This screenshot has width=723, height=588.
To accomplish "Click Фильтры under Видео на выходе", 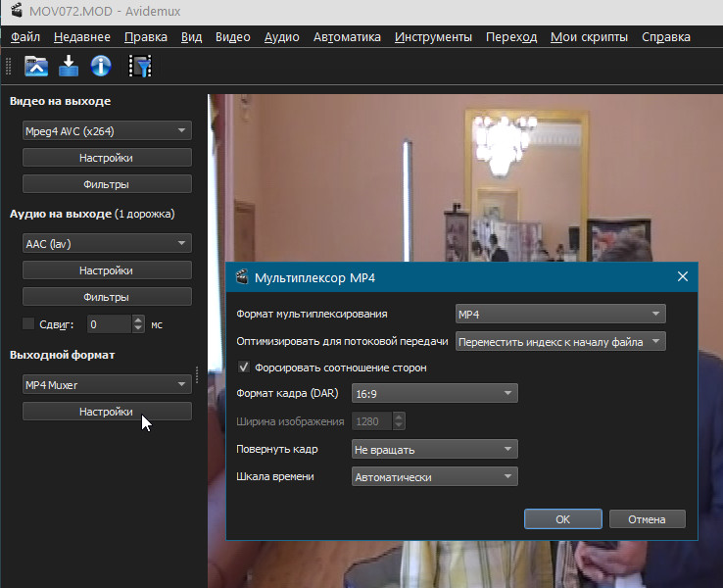I will pos(107,184).
